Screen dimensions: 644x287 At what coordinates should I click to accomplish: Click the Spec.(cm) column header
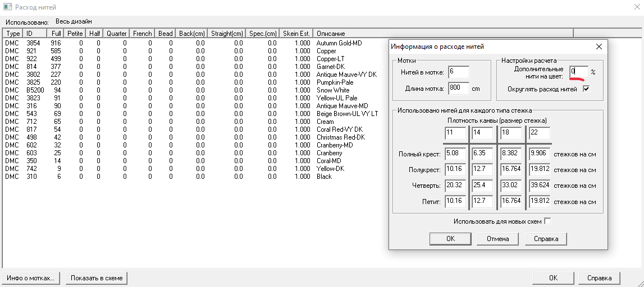coord(263,34)
